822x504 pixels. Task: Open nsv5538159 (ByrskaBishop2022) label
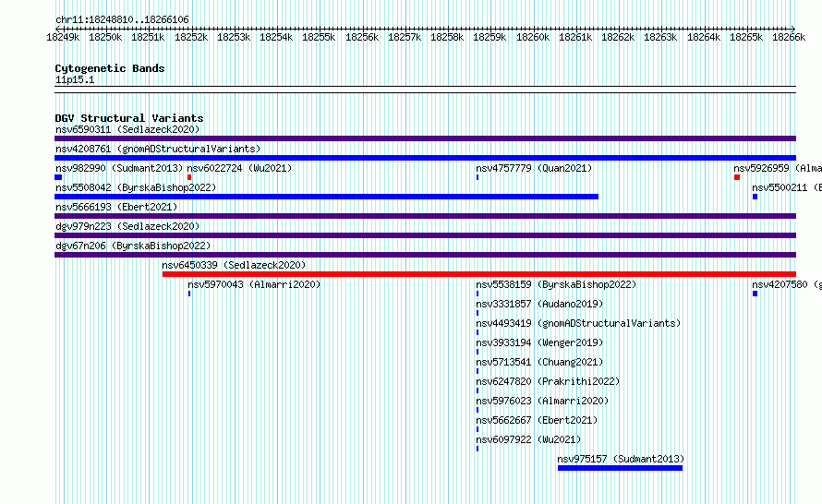(x=556, y=284)
